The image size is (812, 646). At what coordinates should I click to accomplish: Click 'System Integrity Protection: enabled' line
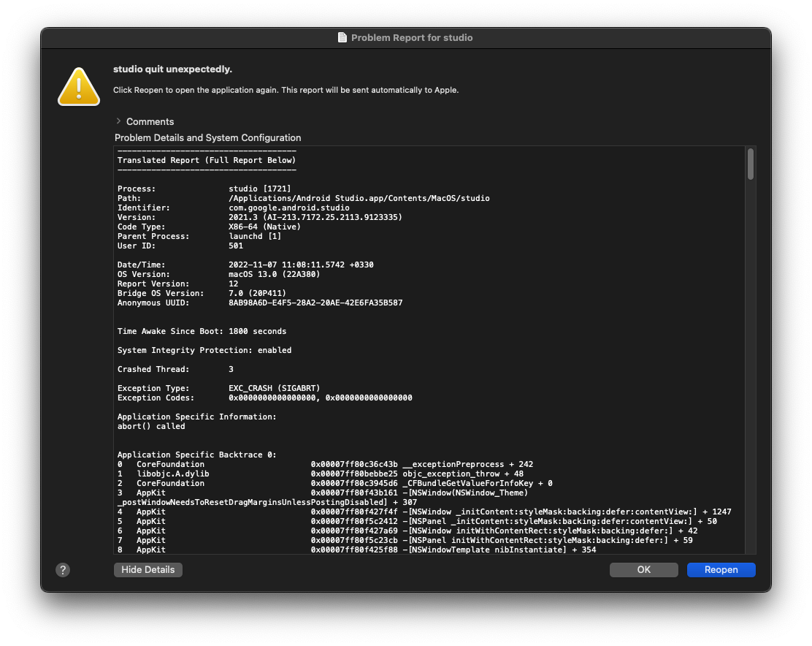(204, 350)
